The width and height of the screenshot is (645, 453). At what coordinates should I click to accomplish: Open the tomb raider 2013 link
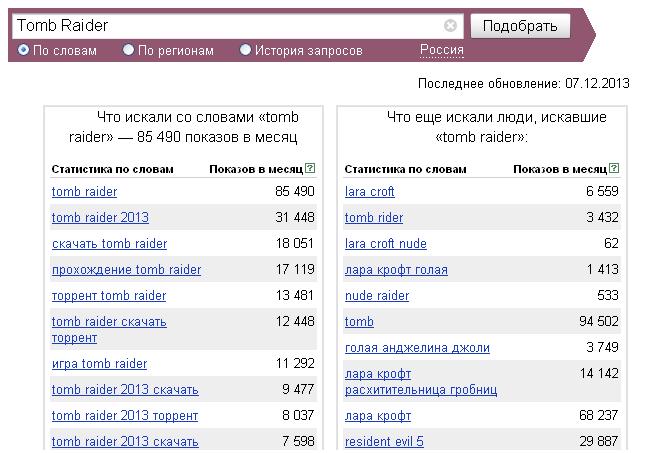click(100, 217)
